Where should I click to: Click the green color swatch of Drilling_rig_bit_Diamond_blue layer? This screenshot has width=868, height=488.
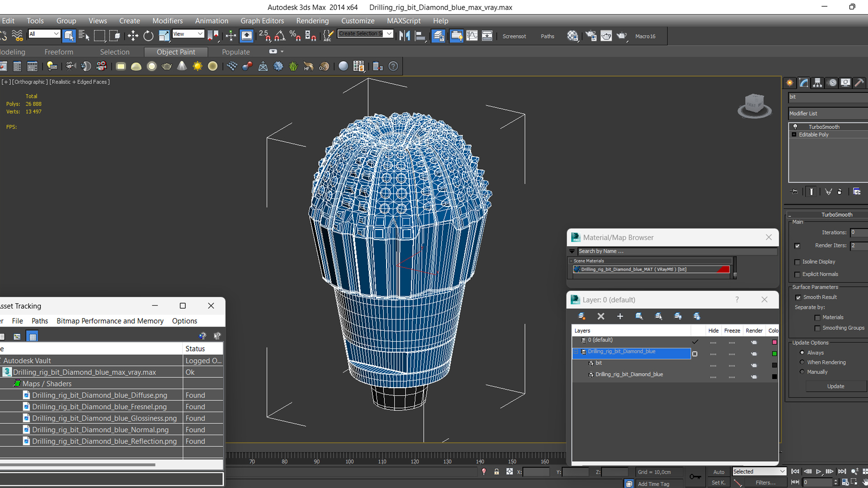click(x=774, y=354)
